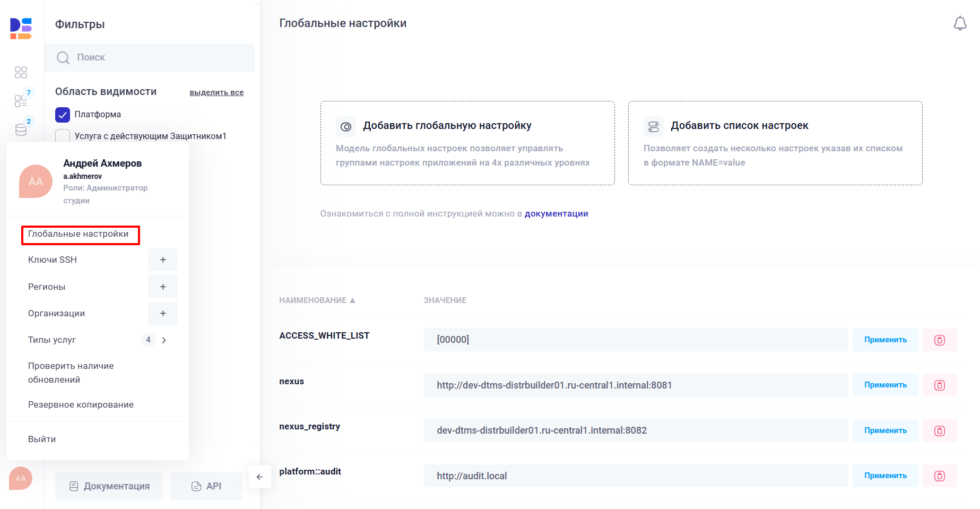Click the target icon in 'Добавить глобальную настройку' card
Image resolution: width=980 pixels, height=509 pixels.
pyautogui.click(x=346, y=126)
